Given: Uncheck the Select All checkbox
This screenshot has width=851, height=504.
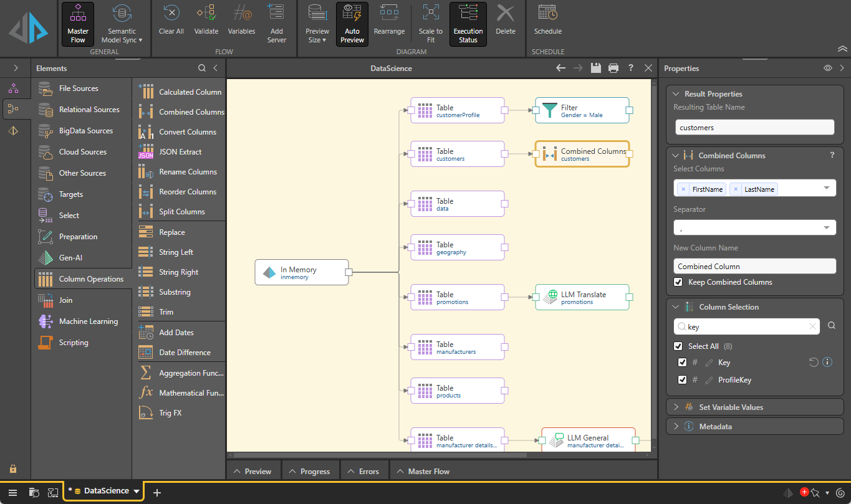Looking at the screenshot, I should [x=678, y=346].
